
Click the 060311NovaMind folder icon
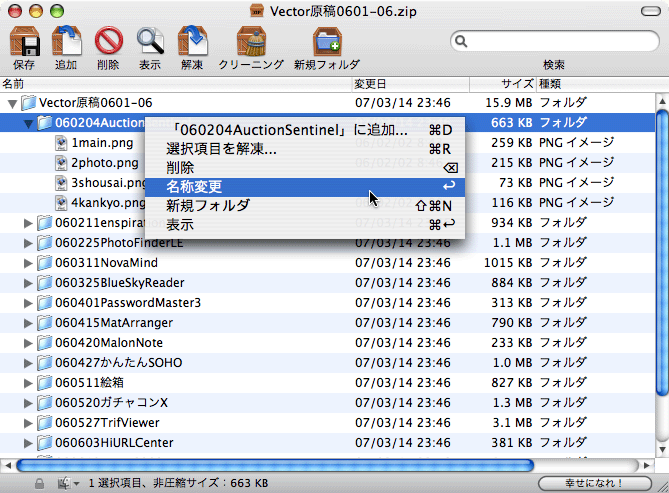click(x=44, y=263)
